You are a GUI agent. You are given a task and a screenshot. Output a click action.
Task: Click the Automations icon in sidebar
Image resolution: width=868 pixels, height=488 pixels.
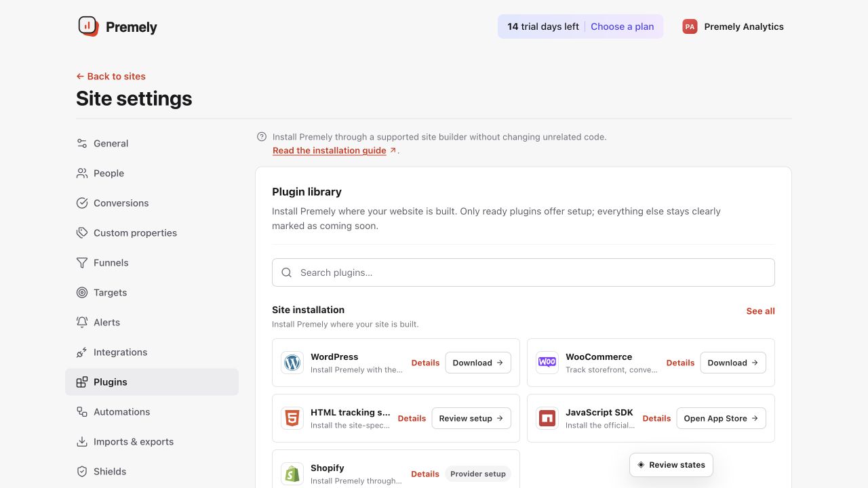coord(82,412)
